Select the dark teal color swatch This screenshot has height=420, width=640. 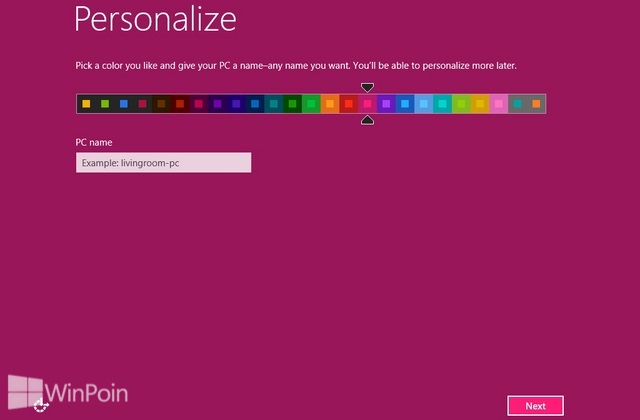(274, 104)
